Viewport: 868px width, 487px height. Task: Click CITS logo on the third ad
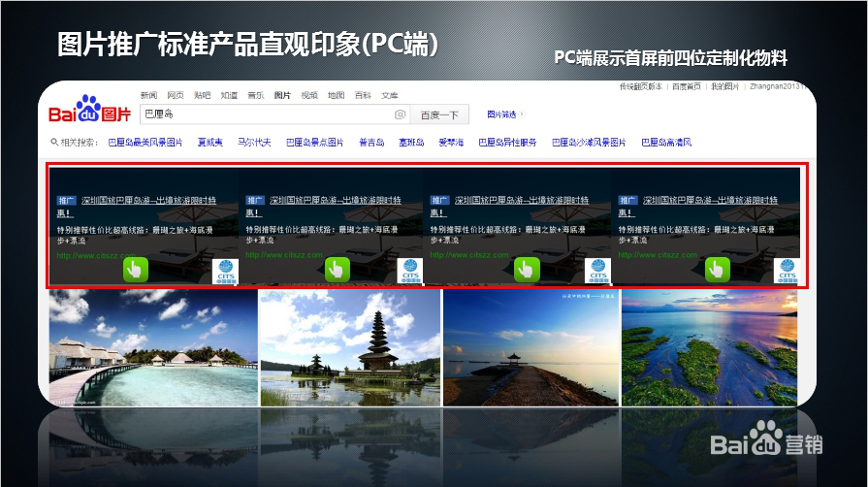pos(598,271)
